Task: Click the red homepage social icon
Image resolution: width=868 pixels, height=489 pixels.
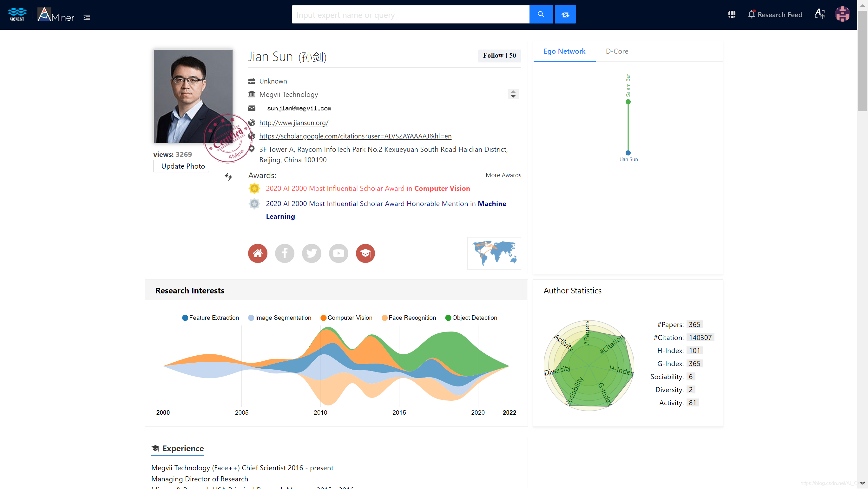Action: pos(257,253)
